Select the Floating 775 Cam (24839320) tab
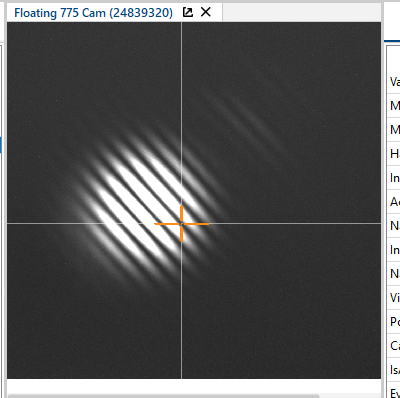Viewport: 400px width, 398px height. (93, 13)
